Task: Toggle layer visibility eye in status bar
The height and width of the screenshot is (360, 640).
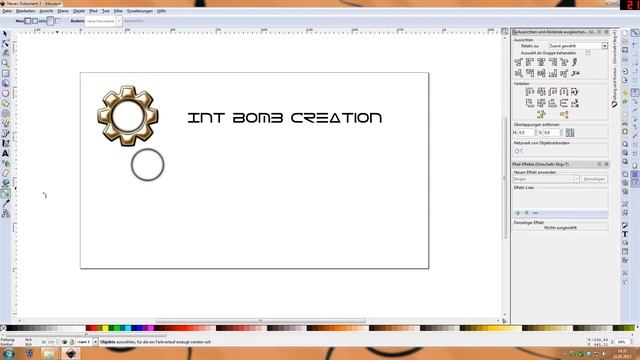Action: [64, 342]
